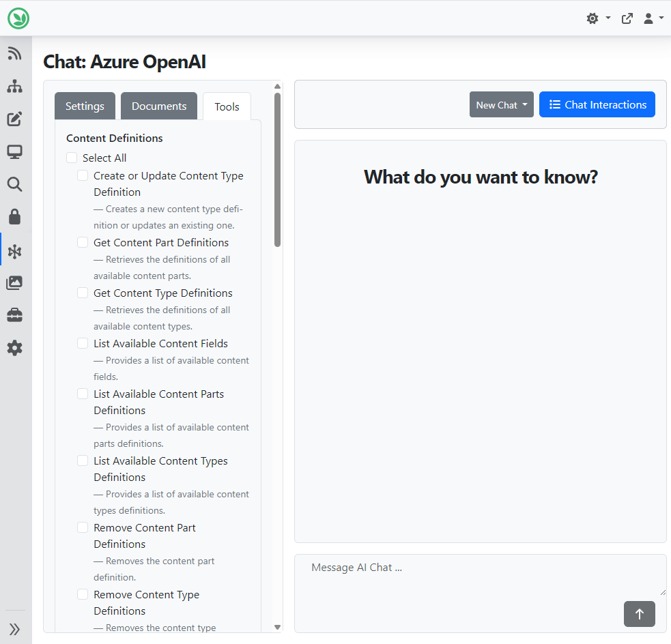Send message with up arrow button
This screenshot has height=644, width=671.
[x=640, y=614]
